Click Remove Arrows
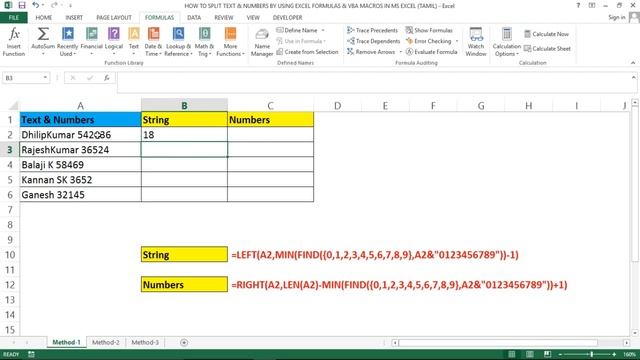This screenshot has width=640, height=360. tap(371, 52)
